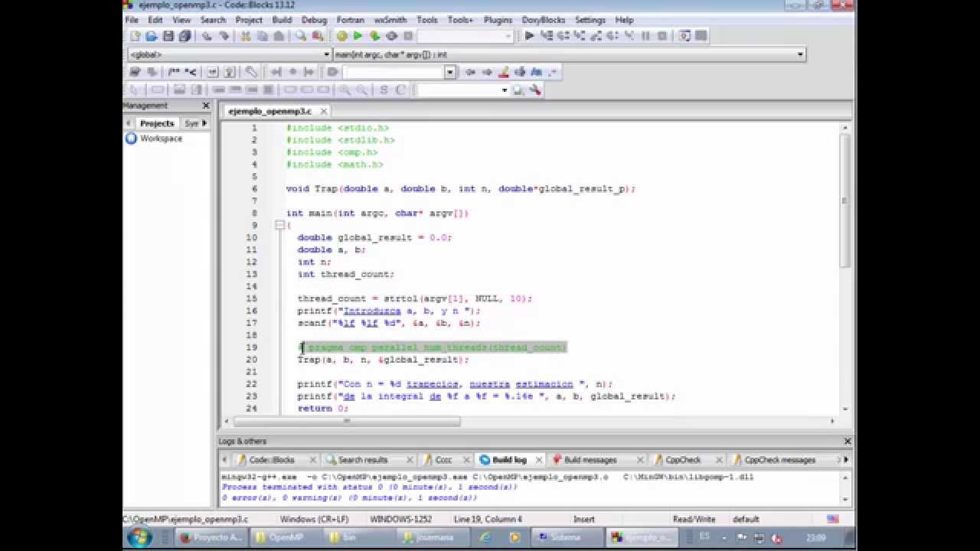This screenshot has width=980, height=551.
Task: Toggle Match case (Aa) search option
Action: 536,72
